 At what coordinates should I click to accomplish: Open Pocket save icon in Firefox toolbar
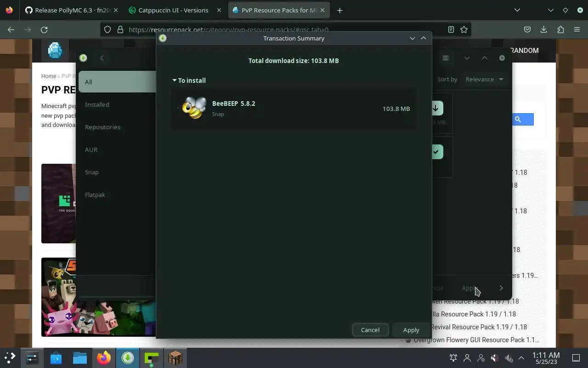(527, 29)
